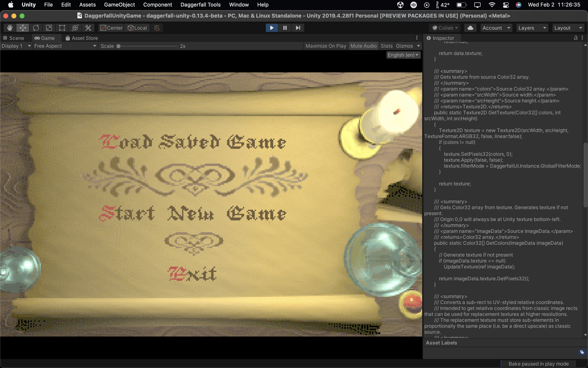Image resolution: width=588 pixels, height=368 pixels.
Task: Open battery status menu
Action: [461, 5]
